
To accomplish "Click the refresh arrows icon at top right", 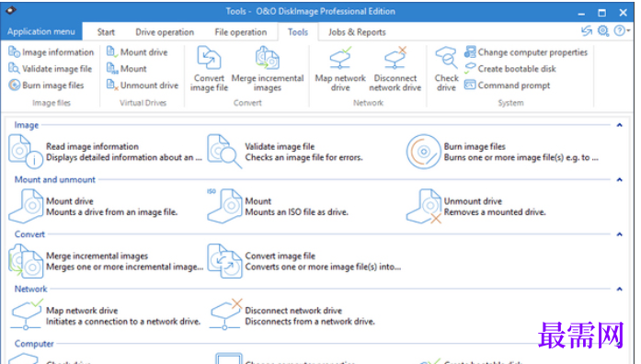I will pos(587,30).
